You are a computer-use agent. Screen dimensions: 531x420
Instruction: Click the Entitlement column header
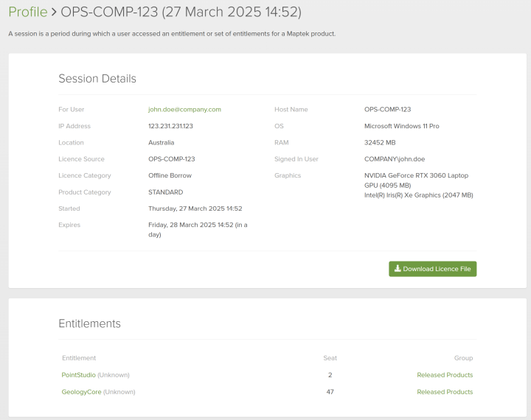click(x=78, y=358)
